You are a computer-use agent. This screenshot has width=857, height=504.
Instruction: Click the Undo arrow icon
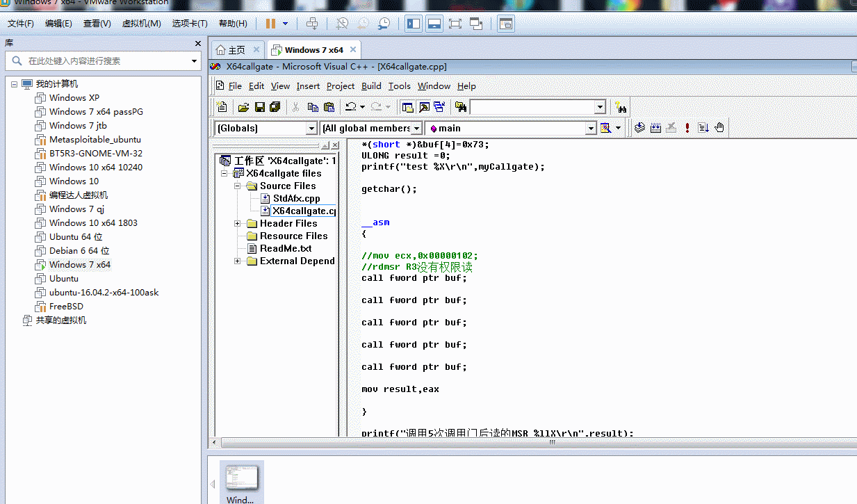point(350,107)
